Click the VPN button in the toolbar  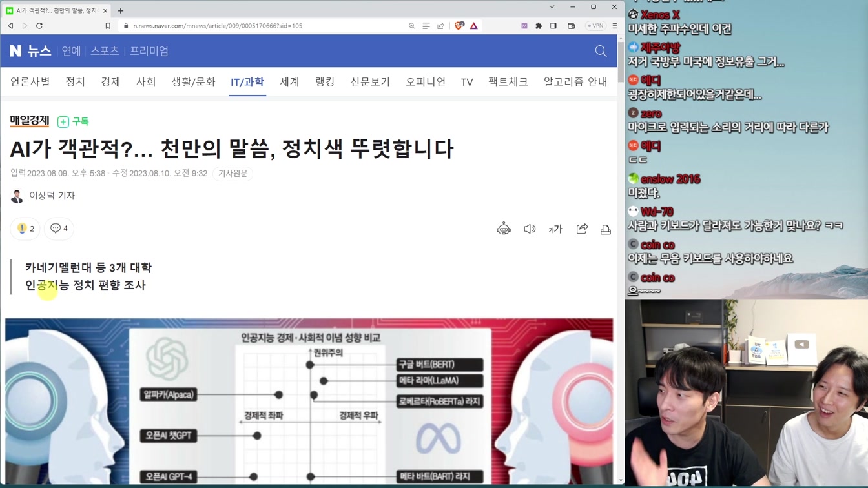[x=595, y=26]
